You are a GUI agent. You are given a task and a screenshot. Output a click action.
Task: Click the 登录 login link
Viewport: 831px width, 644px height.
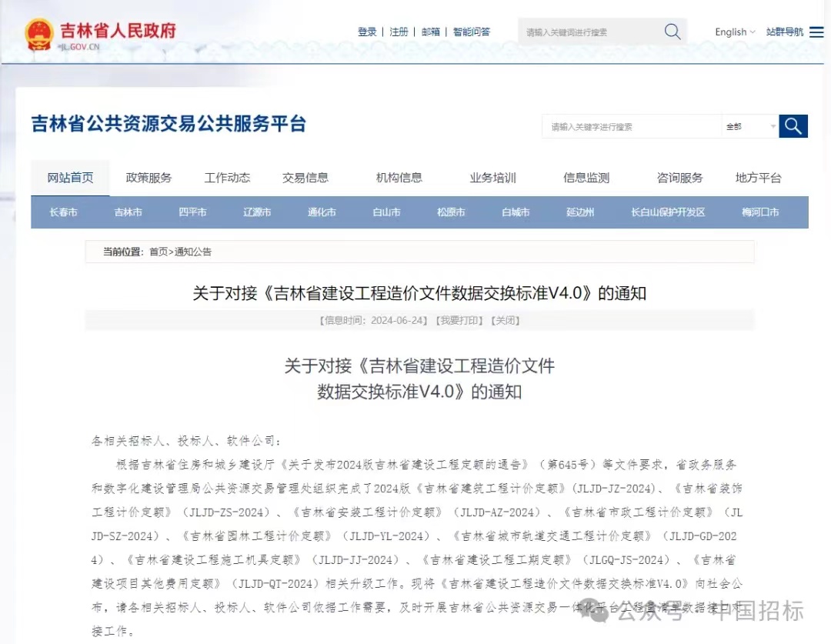click(367, 32)
